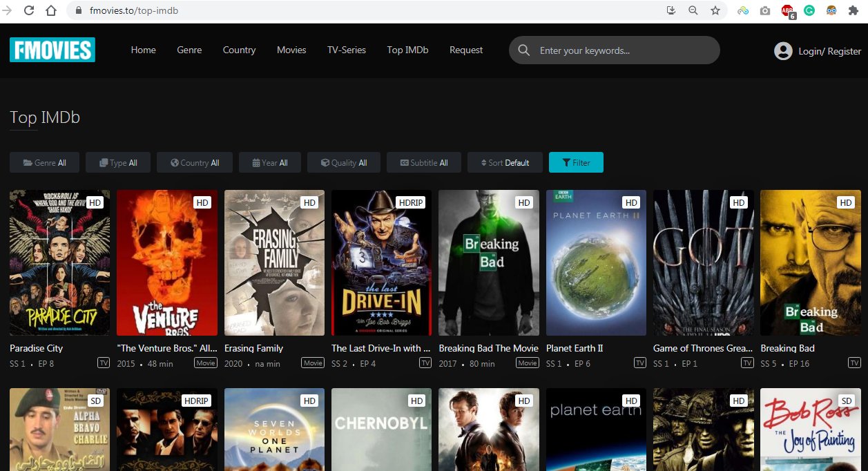Open the Planet Earth II title link
The width and height of the screenshot is (868, 471).
tap(575, 348)
